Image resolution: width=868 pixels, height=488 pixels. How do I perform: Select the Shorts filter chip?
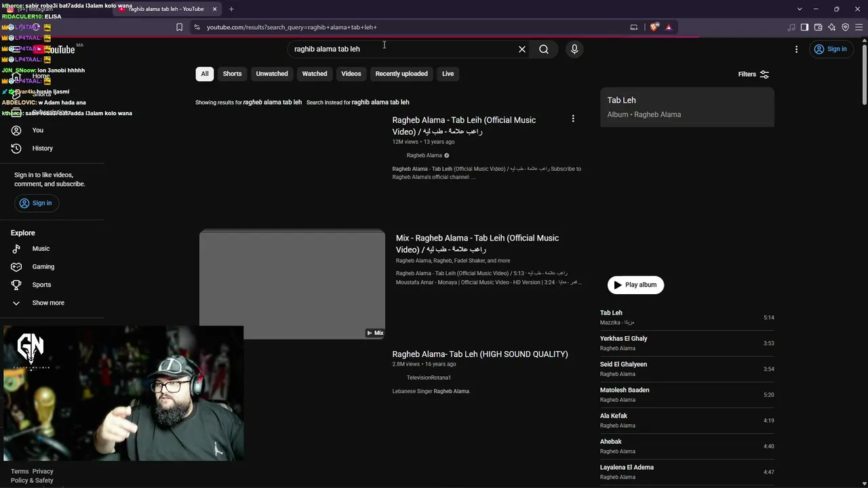tap(232, 74)
